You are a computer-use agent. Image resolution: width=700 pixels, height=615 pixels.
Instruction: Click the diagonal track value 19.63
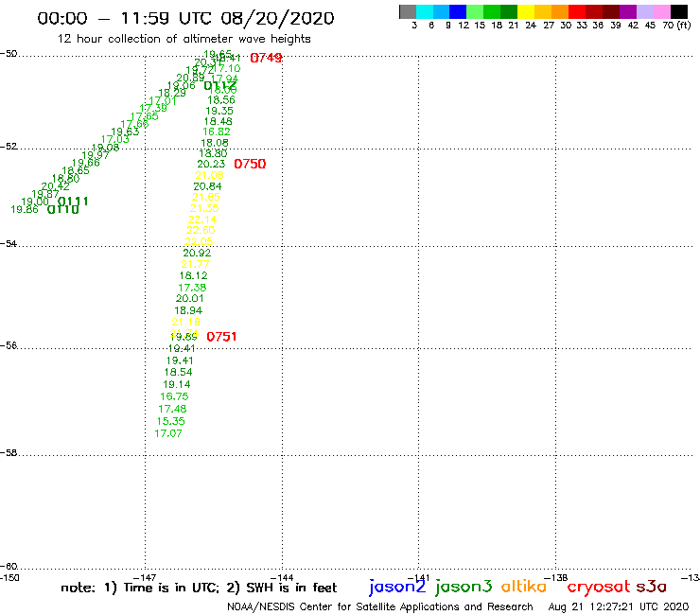point(125,132)
